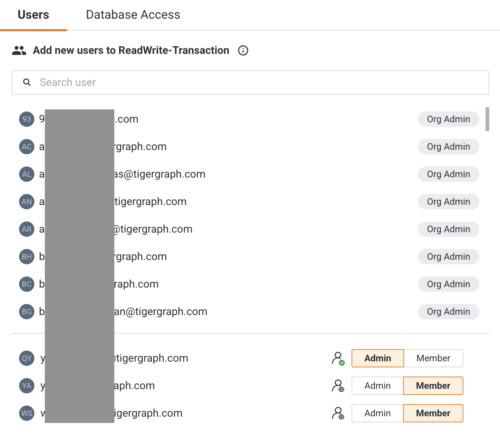Image resolution: width=500 pixels, height=443 pixels.
Task: Set YA user role to Admin
Action: point(377,386)
